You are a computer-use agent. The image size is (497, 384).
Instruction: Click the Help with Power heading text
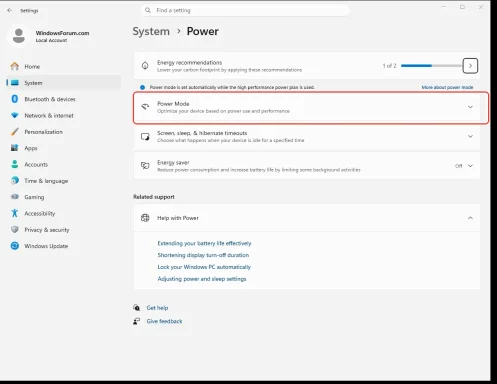pos(178,218)
